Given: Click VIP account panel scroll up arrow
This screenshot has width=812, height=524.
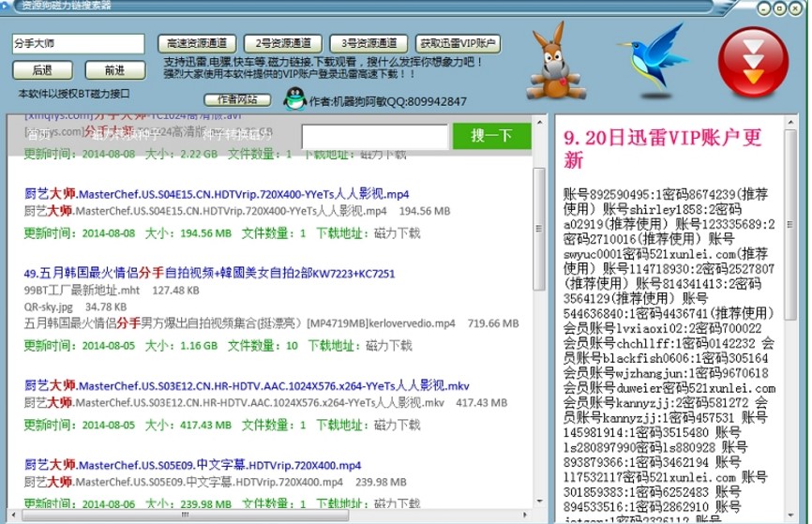Looking at the screenshot, I should [790, 122].
